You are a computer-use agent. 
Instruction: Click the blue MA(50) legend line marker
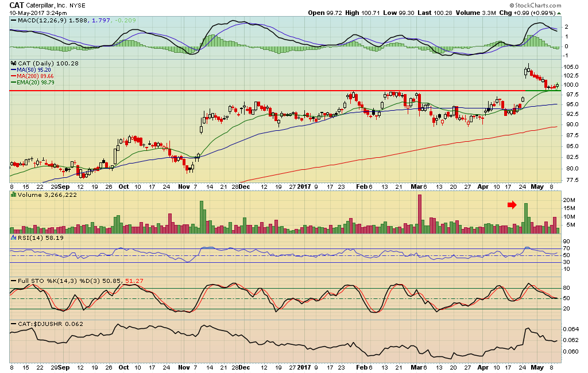pyautogui.click(x=14, y=70)
